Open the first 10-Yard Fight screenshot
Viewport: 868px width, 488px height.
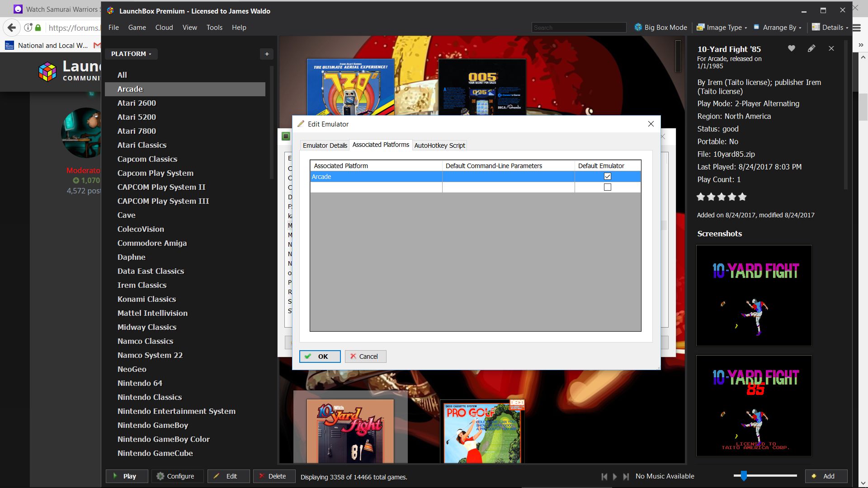click(754, 296)
